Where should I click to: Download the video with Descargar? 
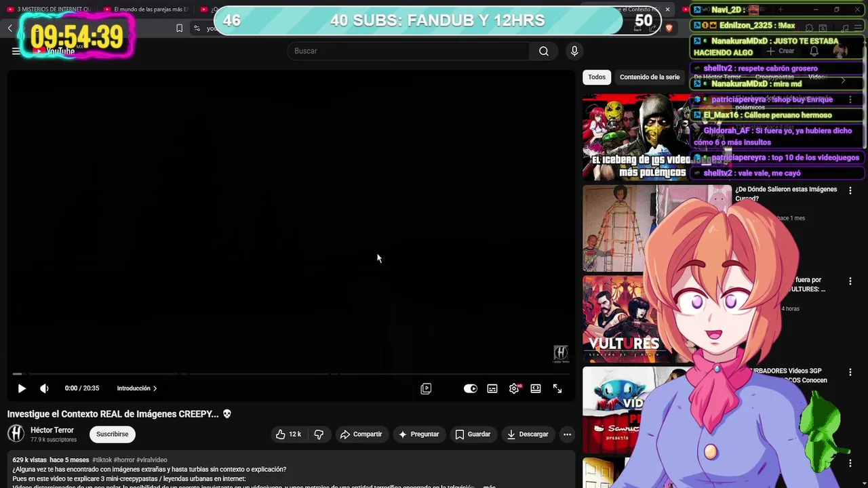click(x=528, y=434)
